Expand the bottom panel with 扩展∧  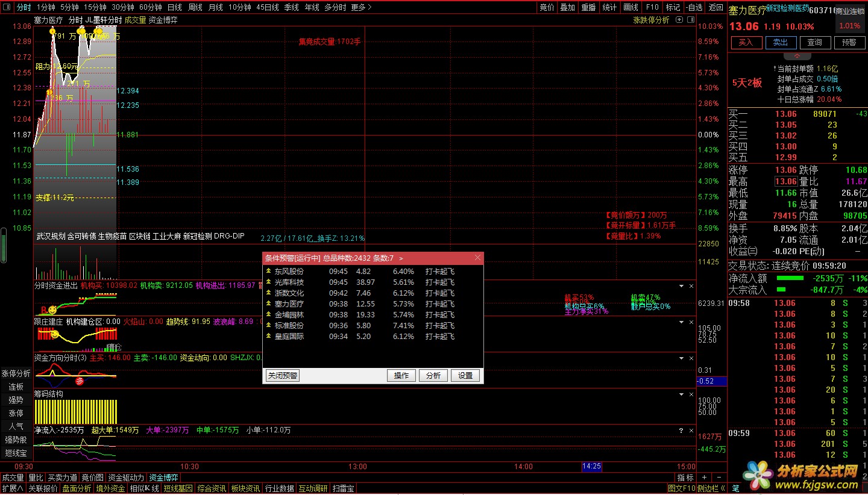tap(13, 488)
